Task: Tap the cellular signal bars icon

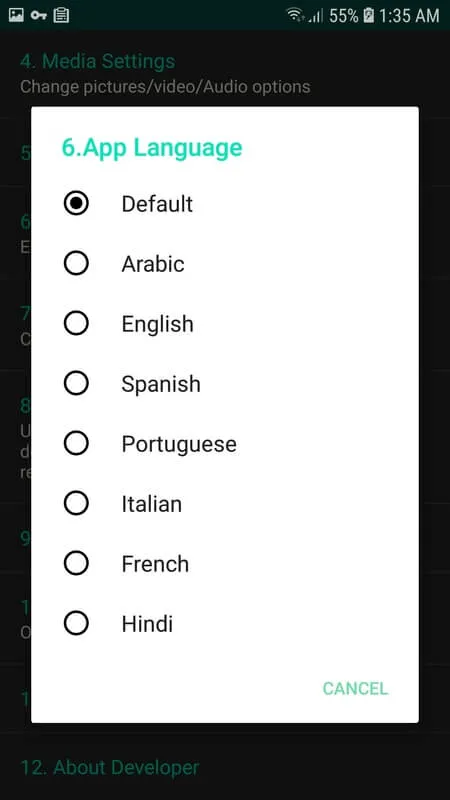Action: 316,16
